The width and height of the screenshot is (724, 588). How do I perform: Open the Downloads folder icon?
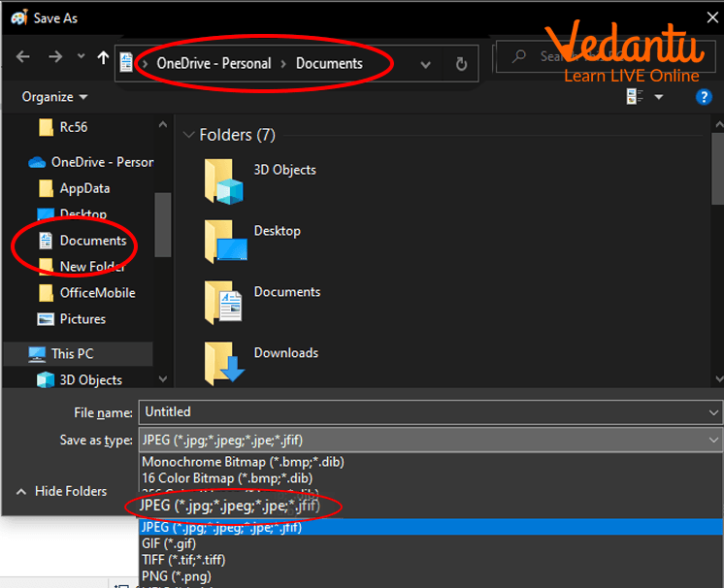[223, 364]
